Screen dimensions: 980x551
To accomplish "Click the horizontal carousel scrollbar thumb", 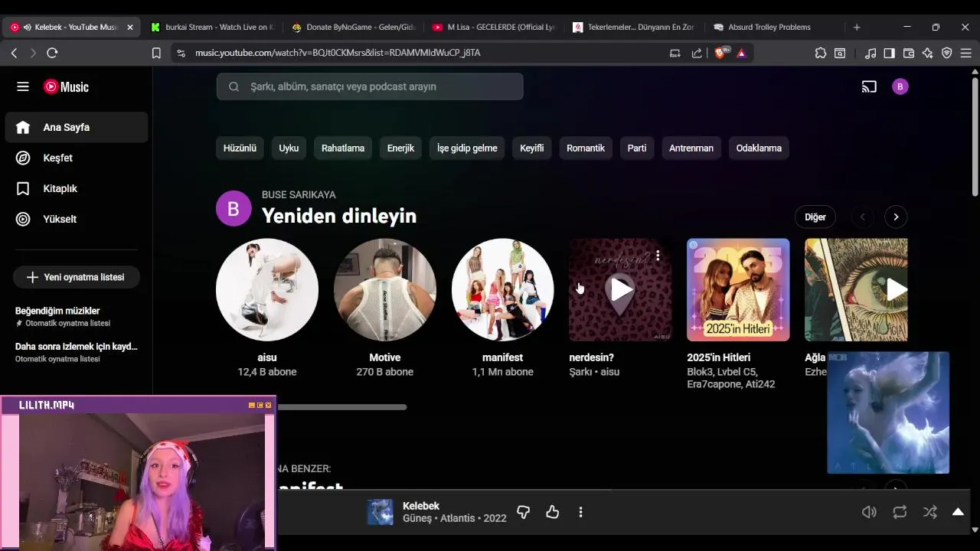I will tap(342, 407).
